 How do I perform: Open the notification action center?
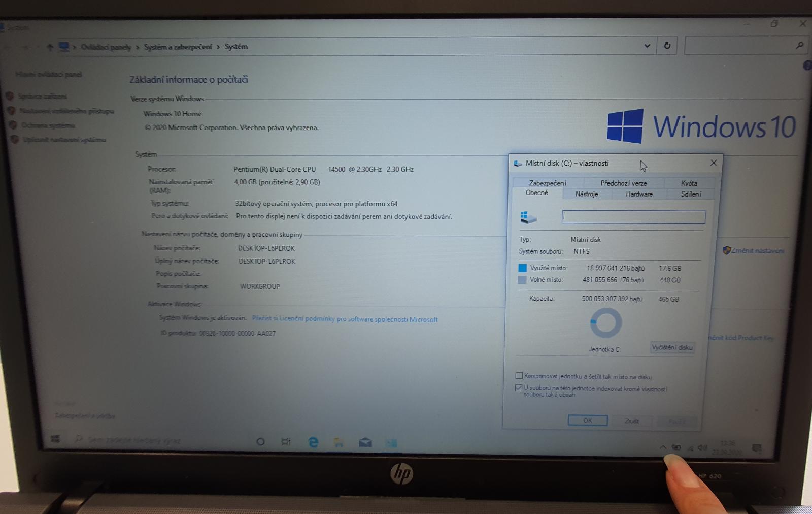point(756,448)
